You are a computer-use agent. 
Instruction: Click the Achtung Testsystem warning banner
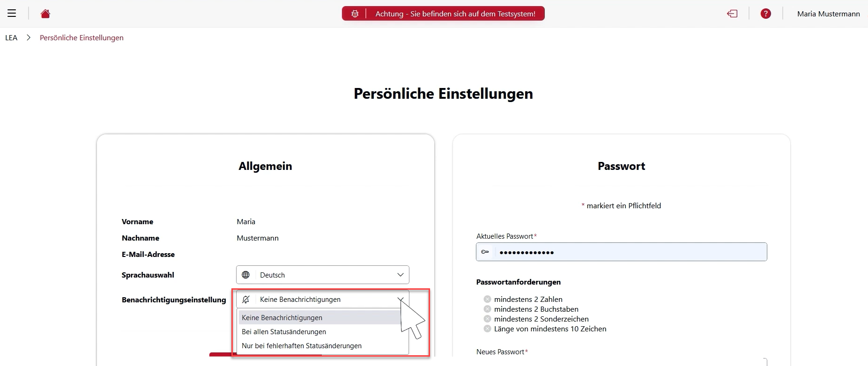pos(443,14)
